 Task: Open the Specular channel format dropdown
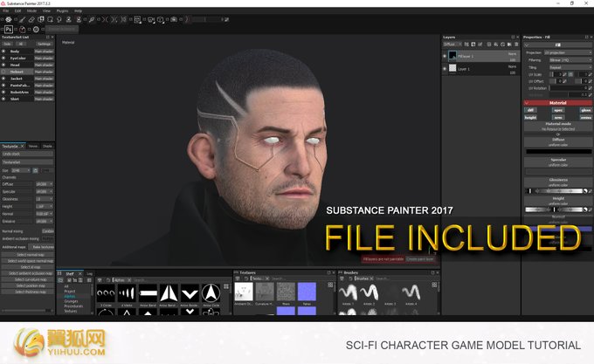pos(45,192)
